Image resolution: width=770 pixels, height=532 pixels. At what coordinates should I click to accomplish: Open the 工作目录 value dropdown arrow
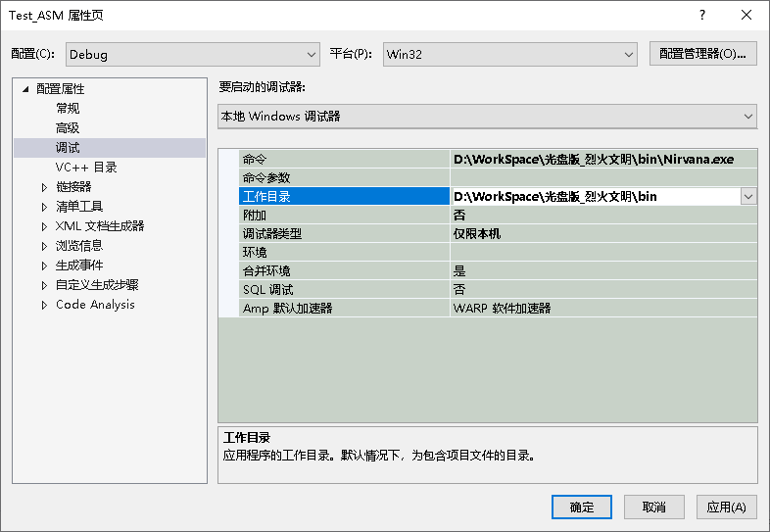tap(747, 197)
